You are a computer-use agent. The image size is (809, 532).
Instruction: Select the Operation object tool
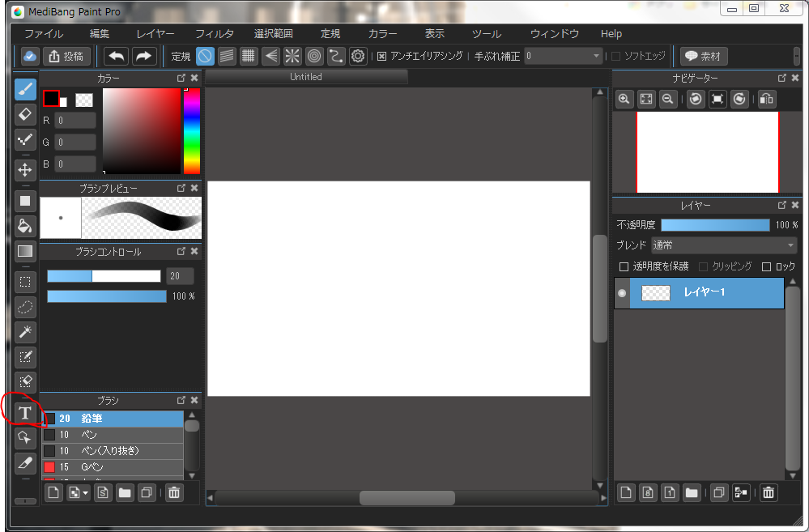(x=25, y=437)
